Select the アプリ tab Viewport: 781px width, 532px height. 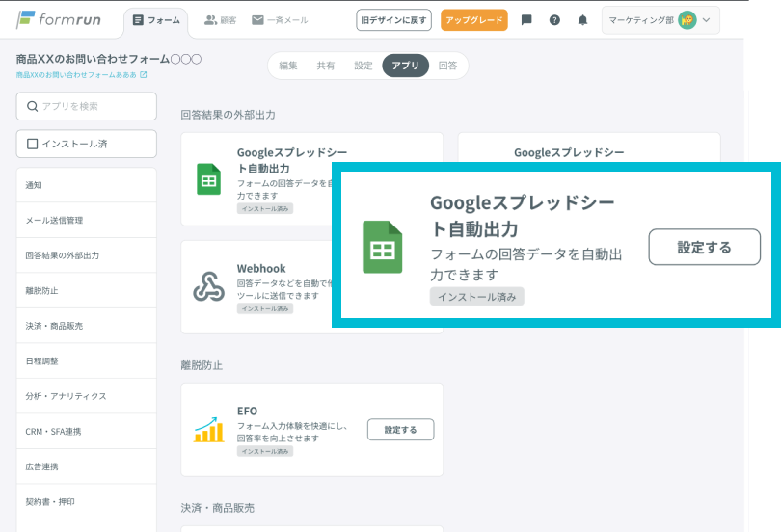[405, 66]
